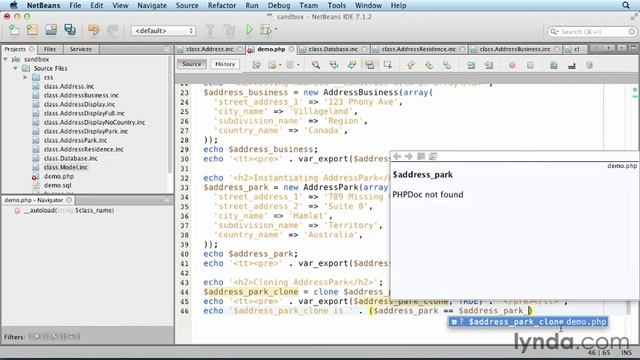This screenshot has height=360, width=640.
Task: Click the New File toolbar icon
Action: (14, 30)
